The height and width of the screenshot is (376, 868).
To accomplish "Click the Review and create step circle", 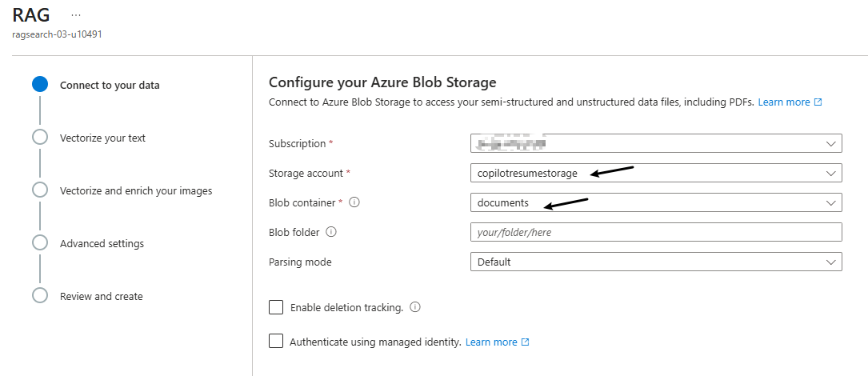I will pos(40,296).
